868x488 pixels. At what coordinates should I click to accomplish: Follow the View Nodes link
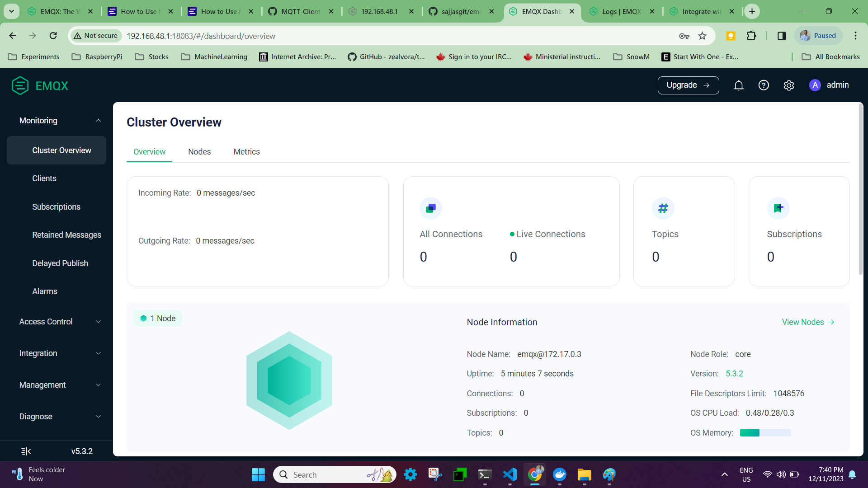click(808, 322)
